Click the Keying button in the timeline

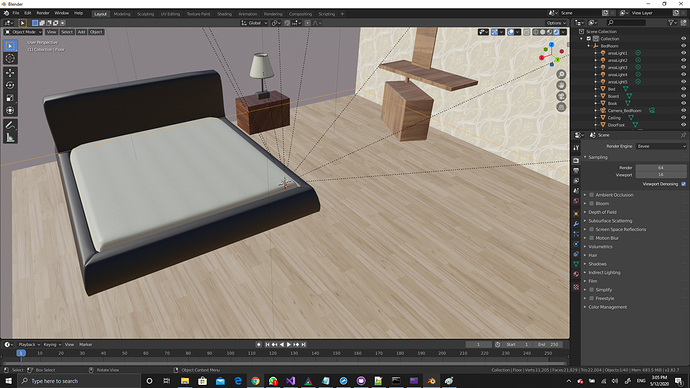(x=51, y=344)
